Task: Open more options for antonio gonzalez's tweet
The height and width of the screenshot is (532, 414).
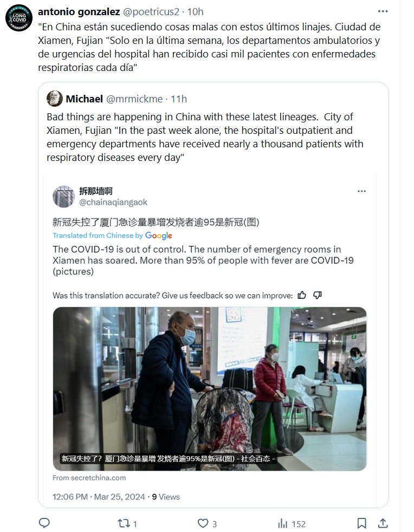Action: click(383, 11)
